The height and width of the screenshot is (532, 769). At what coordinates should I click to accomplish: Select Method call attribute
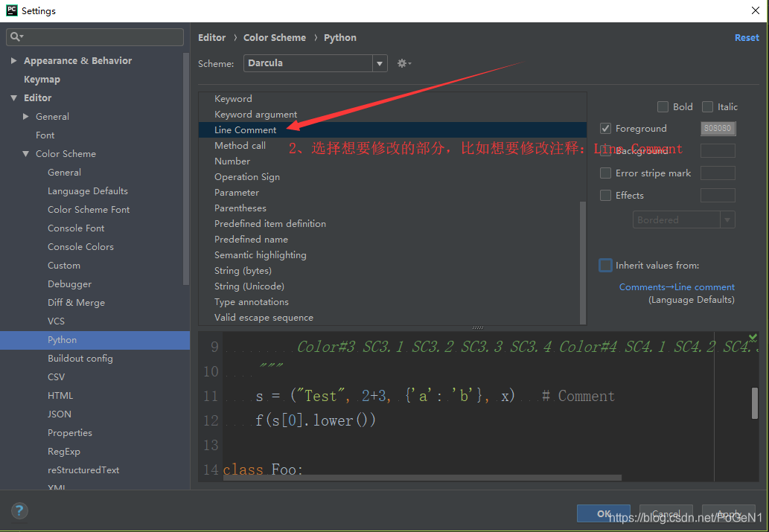click(392, 146)
